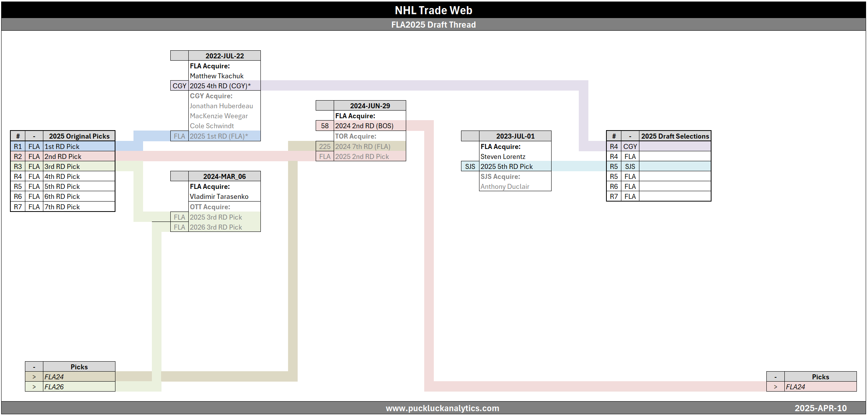Click the CGY team cell in Draft Selections
This screenshot has height=415, width=868.
point(630,146)
